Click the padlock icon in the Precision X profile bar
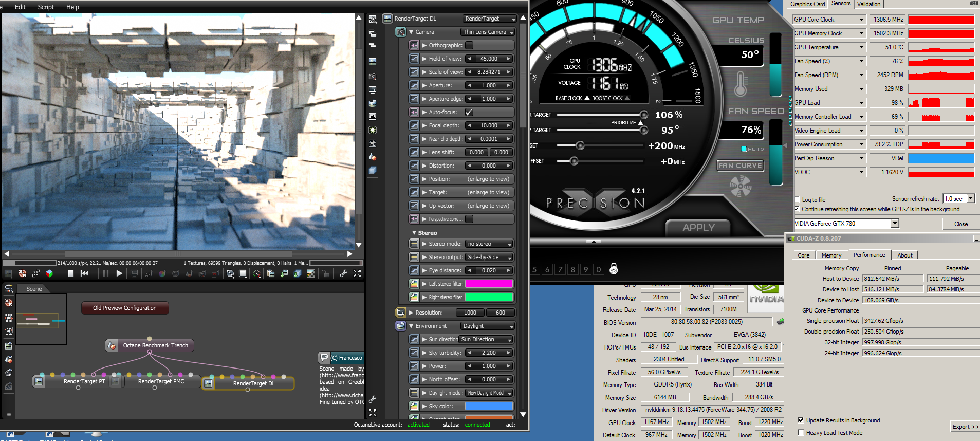The image size is (980, 441). [x=614, y=269]
